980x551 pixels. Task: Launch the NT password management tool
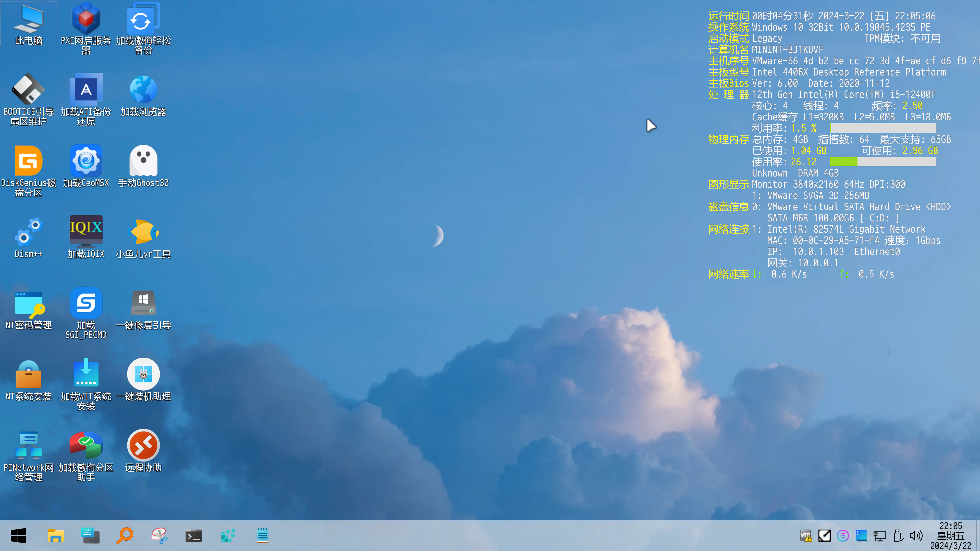pyautogui.click(x=29, y=304)
